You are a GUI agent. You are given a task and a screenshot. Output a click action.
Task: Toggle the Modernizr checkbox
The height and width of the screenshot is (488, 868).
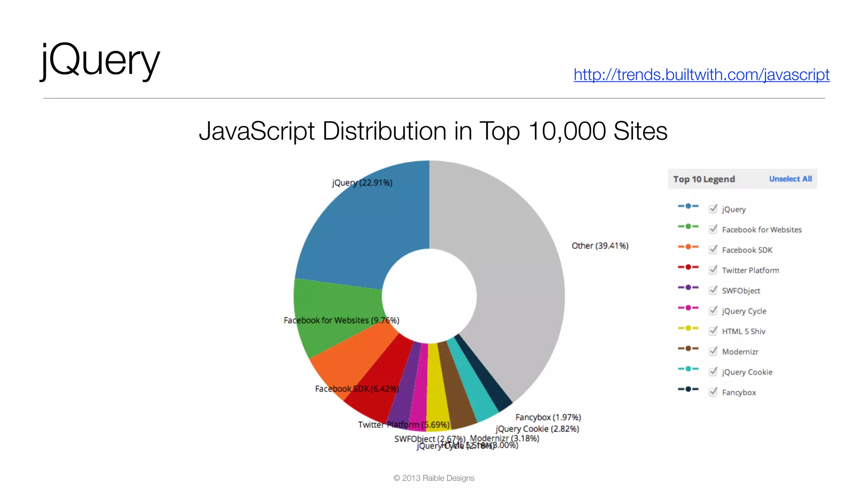[x=713, y=351]
